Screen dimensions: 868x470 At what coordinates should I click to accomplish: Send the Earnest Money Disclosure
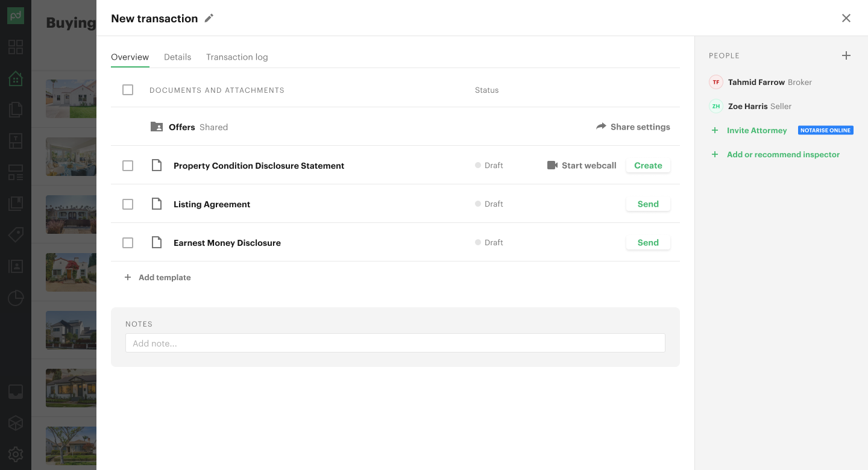tap(648, 243)
